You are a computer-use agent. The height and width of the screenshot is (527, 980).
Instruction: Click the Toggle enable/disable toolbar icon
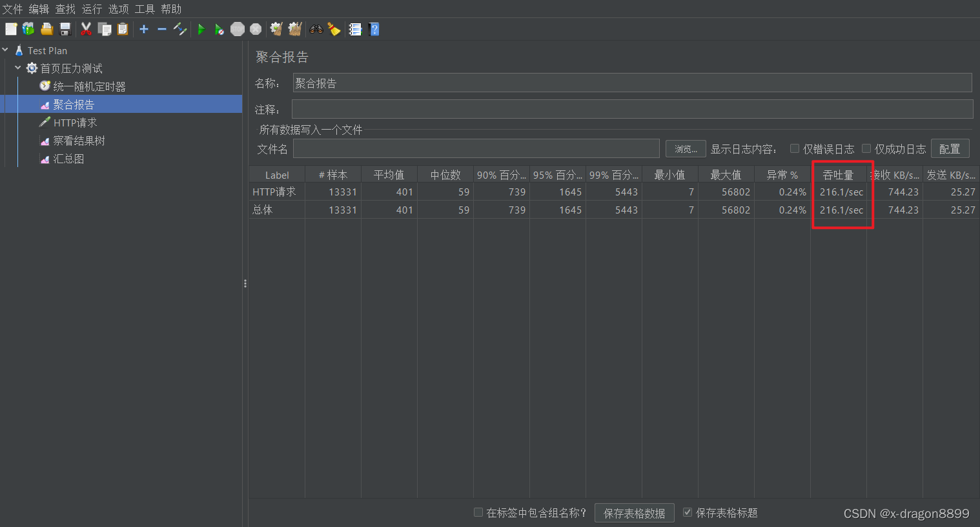coord(180,29)
